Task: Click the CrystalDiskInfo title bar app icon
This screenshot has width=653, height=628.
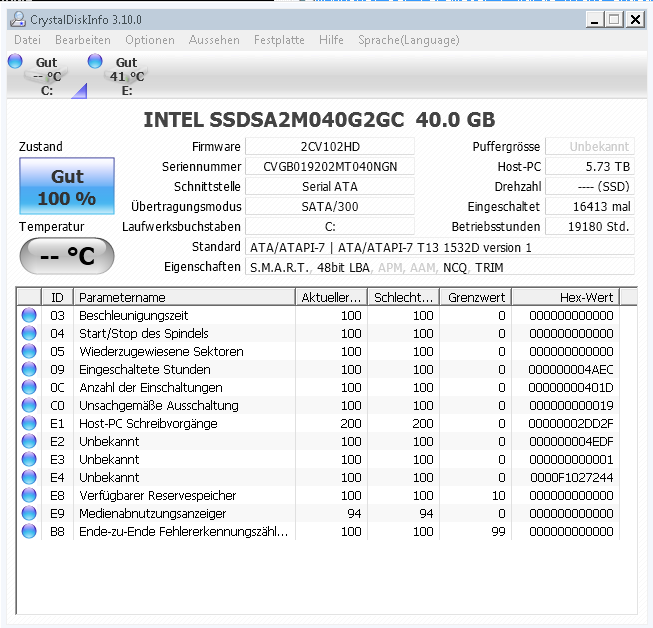Action: point(18,19)
